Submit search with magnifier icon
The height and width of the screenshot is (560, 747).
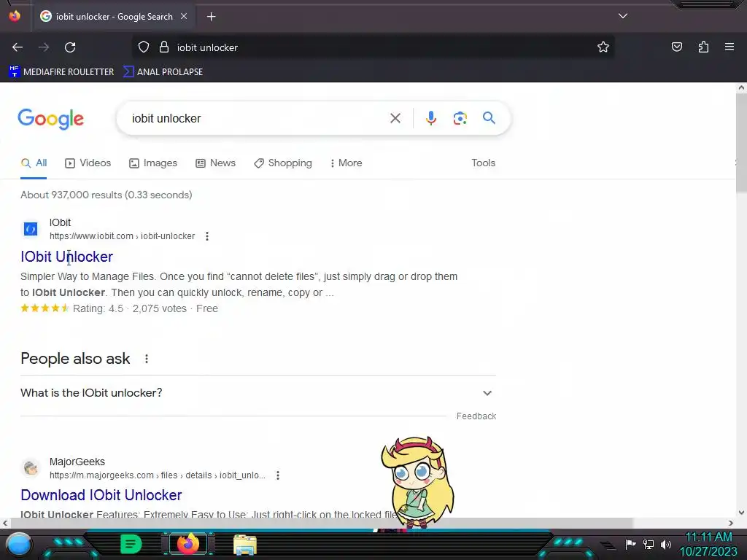(x=489, y=117)
